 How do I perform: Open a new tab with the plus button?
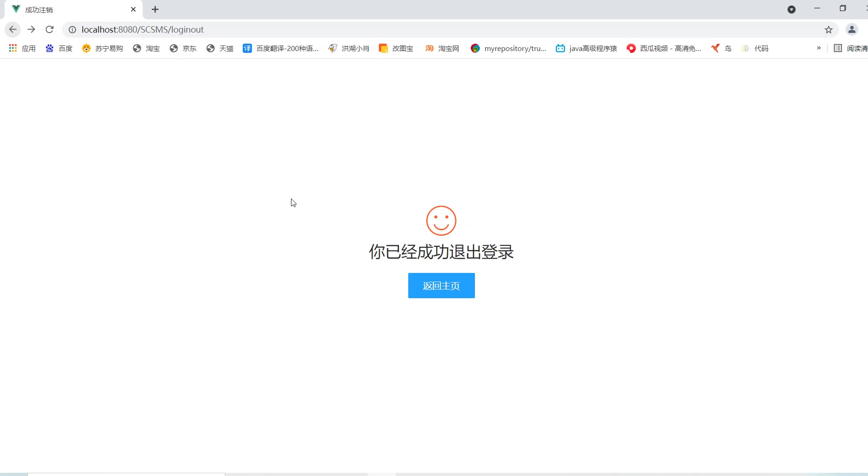(155, 9)
